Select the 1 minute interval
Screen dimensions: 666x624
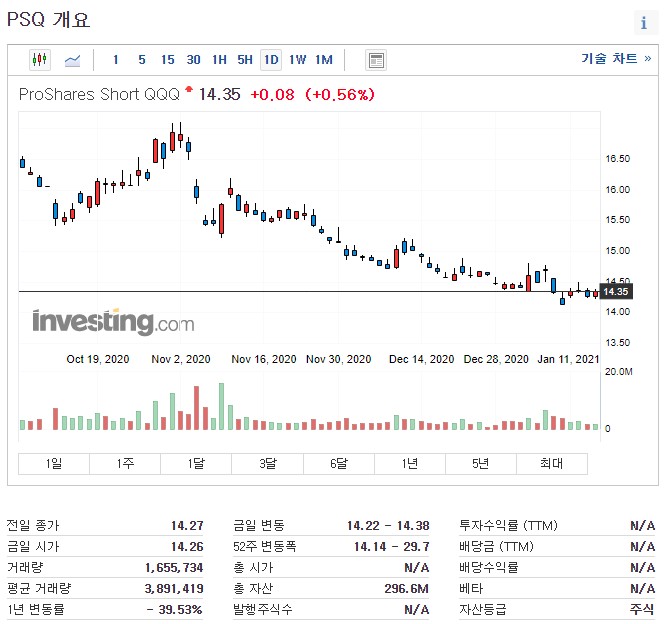(x=116, y=60)
